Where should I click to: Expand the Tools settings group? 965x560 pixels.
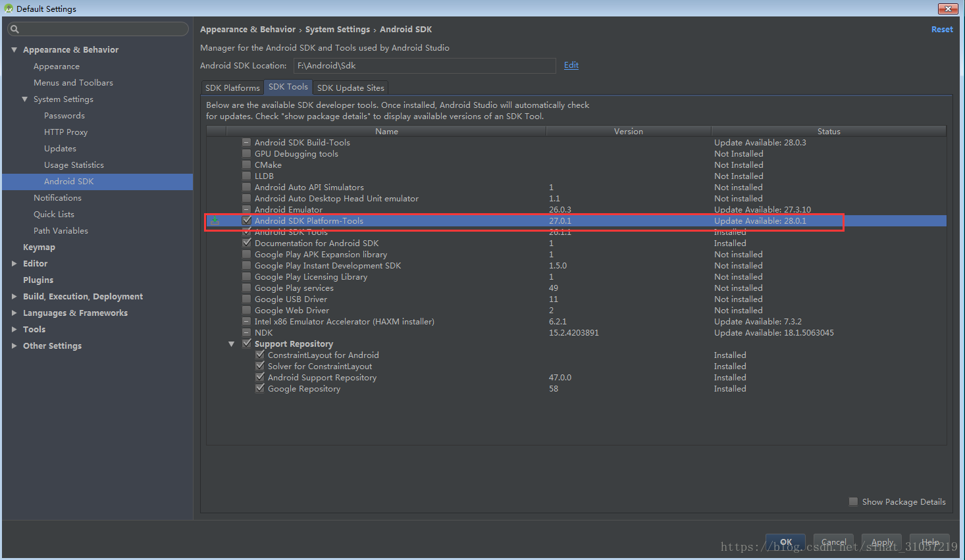click(14, 329)
